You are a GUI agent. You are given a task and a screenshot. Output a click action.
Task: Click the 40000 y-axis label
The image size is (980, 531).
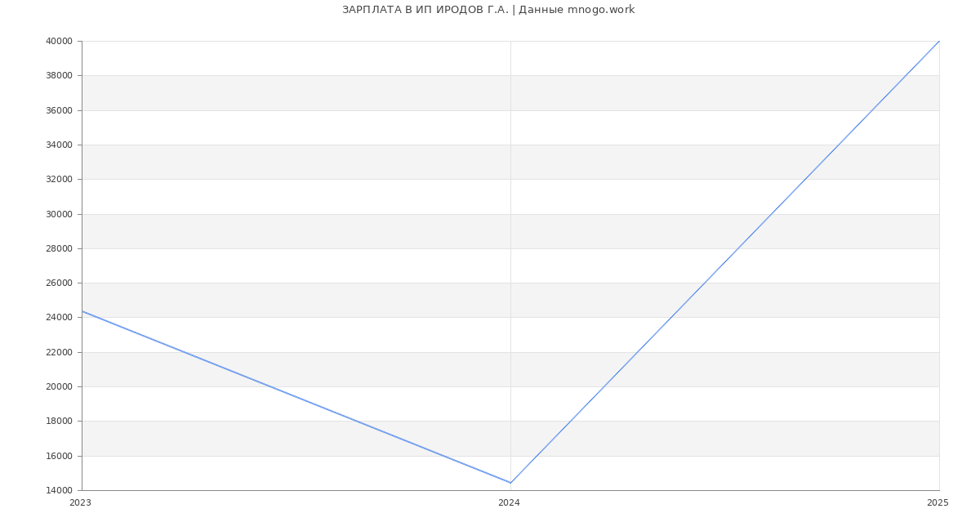(x=60, y=41)
